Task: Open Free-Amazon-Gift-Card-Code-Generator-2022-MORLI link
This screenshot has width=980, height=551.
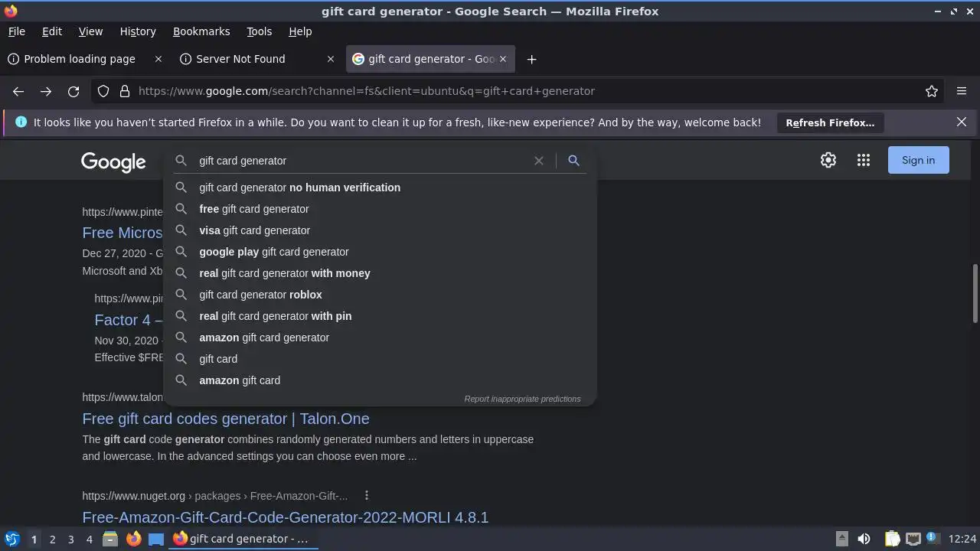Action: click(285, 517)
